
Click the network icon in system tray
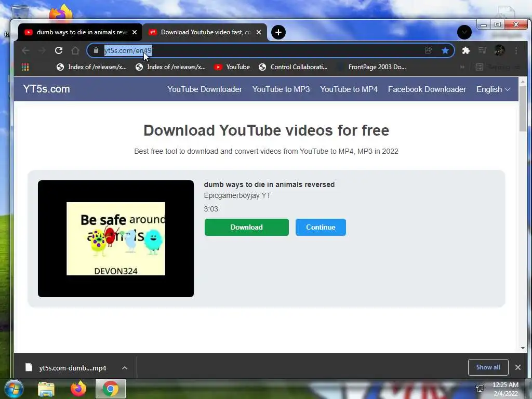point(480,389)
